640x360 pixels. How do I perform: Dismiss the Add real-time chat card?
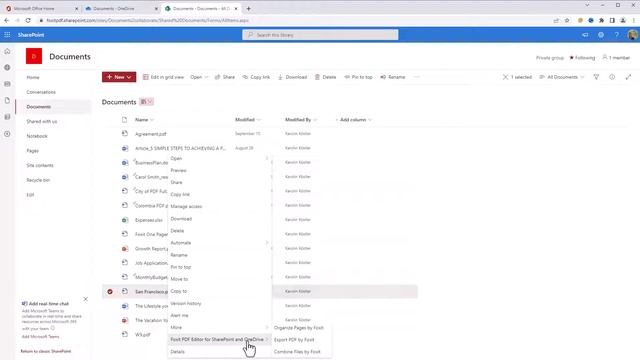(x=86, y=299)
